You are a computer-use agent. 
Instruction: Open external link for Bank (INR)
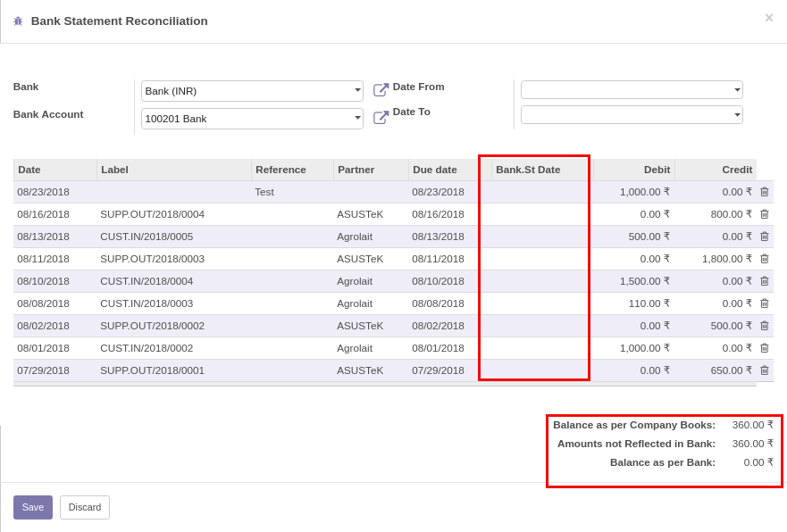click(x=381, y=90)
